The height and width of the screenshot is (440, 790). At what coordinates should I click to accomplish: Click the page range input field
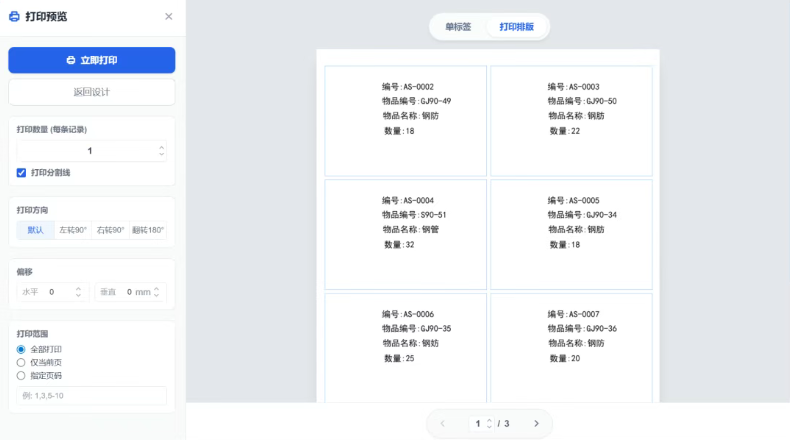[x=92, y=396]
